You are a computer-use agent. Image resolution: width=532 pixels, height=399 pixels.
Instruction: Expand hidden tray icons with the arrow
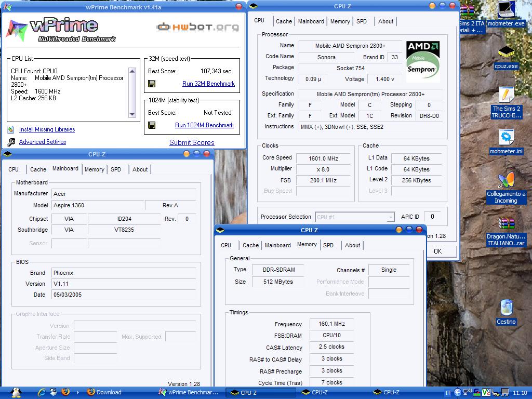[x=457, y=393]
